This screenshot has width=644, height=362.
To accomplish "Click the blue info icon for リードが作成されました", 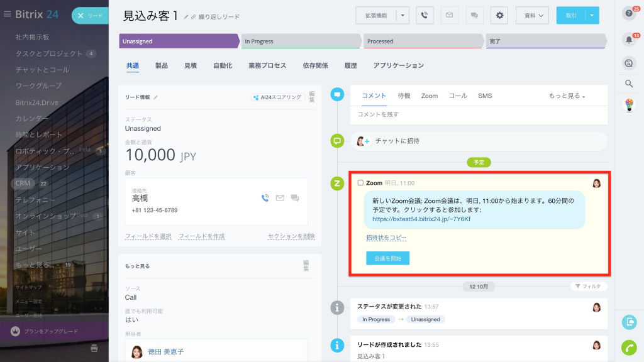I will click(x=337, y=346).
